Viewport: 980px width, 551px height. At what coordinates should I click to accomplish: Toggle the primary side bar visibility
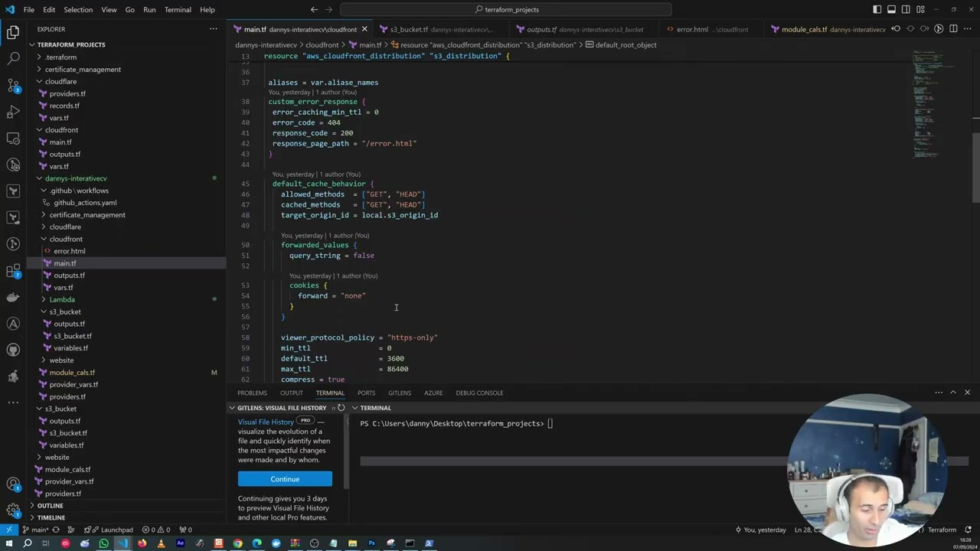(877, 10)
